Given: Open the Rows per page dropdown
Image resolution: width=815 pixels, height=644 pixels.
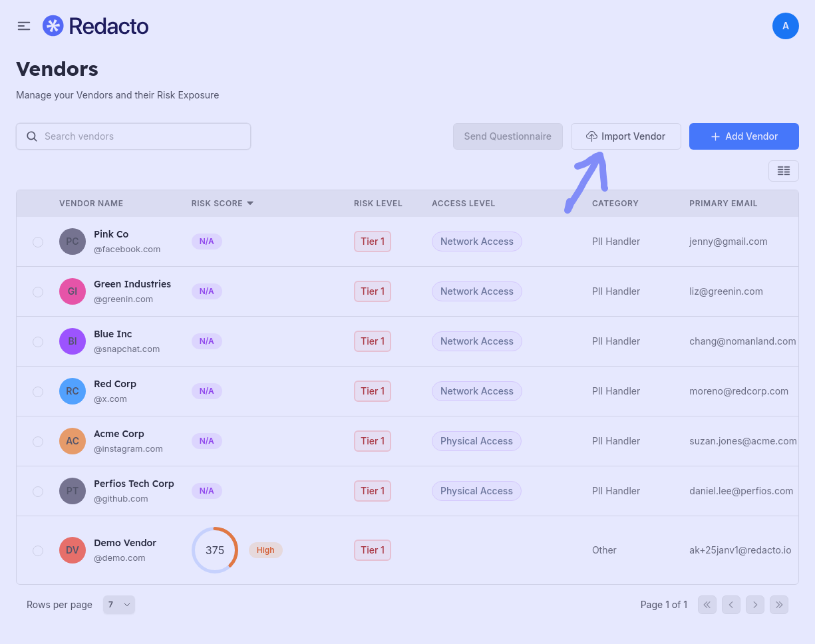Looking at the screenshot, I should coord(119,605).
